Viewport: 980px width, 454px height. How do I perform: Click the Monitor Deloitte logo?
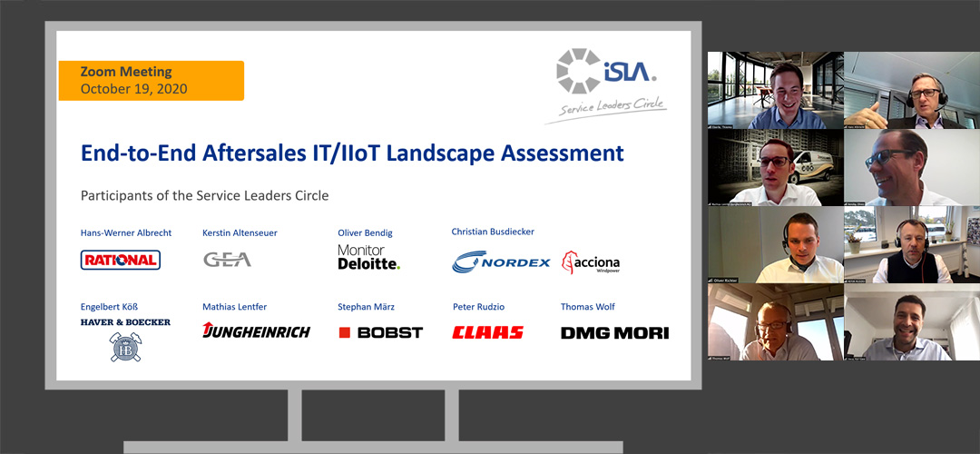[x=368, y=257]
